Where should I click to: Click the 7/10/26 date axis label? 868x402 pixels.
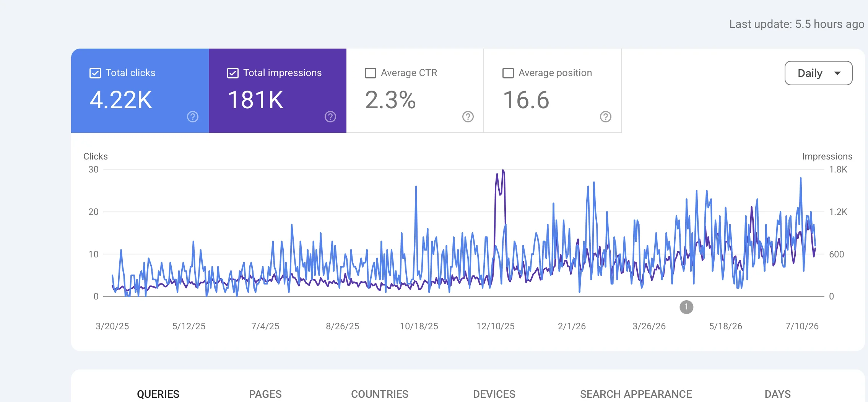pos(802,326)
